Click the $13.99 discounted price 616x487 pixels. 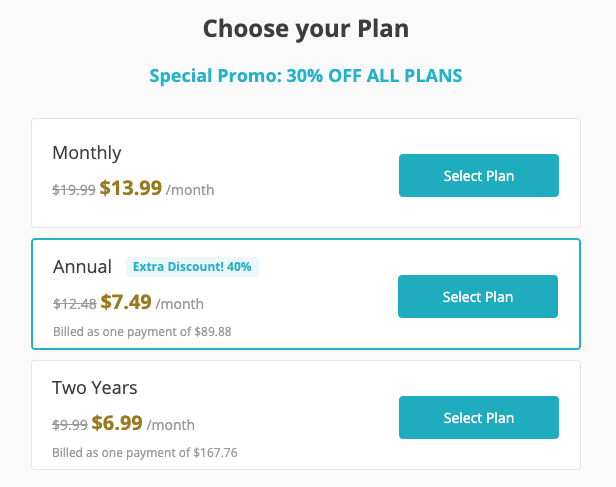[x=131, y=188]
